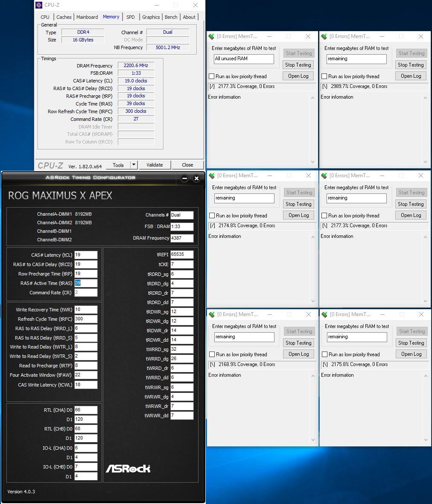
Task: Click the MemTest icon in the 2174.8% coverage window
Action: [x=212, y=176]
